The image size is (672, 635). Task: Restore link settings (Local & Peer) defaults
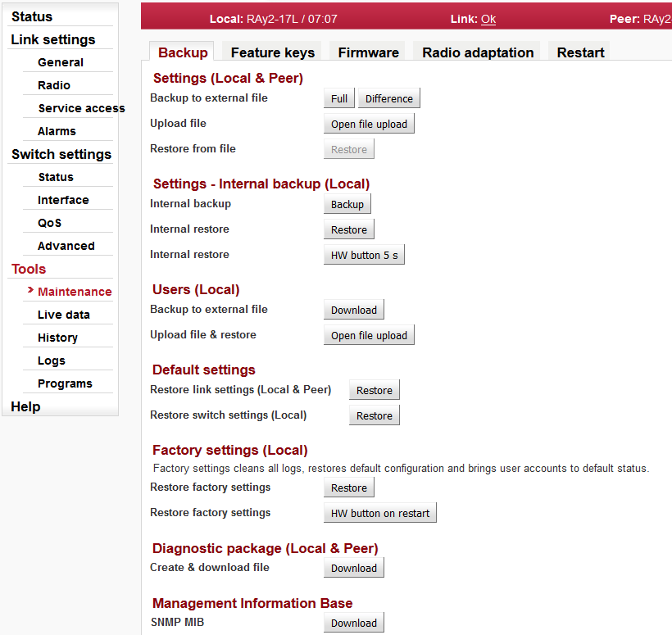tap(375, 391)
